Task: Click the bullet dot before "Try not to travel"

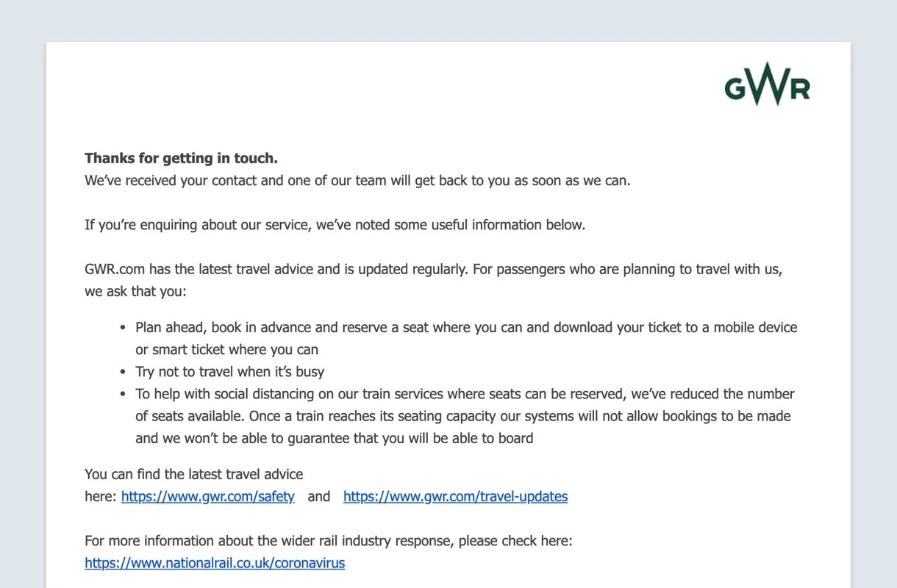Action: click(123, 372)
